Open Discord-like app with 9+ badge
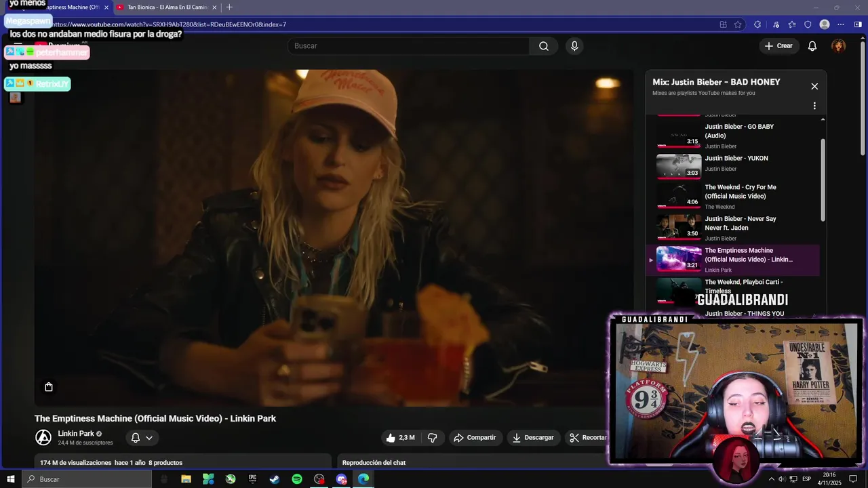The height and width of the screenshot is (488, 868). point(341,479)
